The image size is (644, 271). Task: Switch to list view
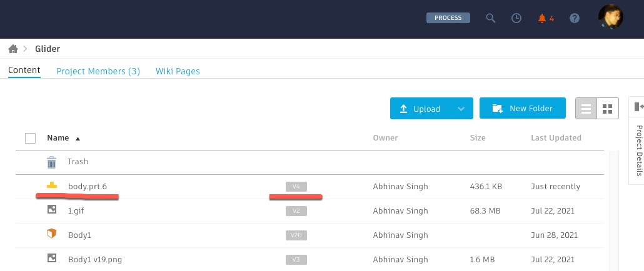586,108
